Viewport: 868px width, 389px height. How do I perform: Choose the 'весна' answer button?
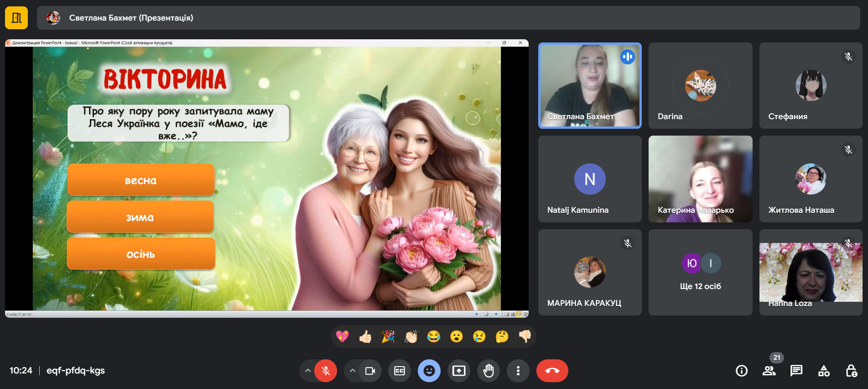click(141, 180)
